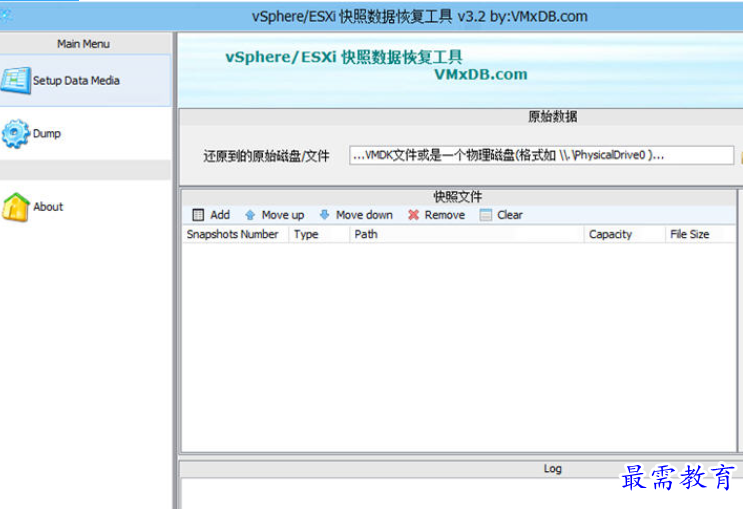Click the 原始数据 section title
The width and height of the screenshot is (743, 509).
click(x=553, y=117)
